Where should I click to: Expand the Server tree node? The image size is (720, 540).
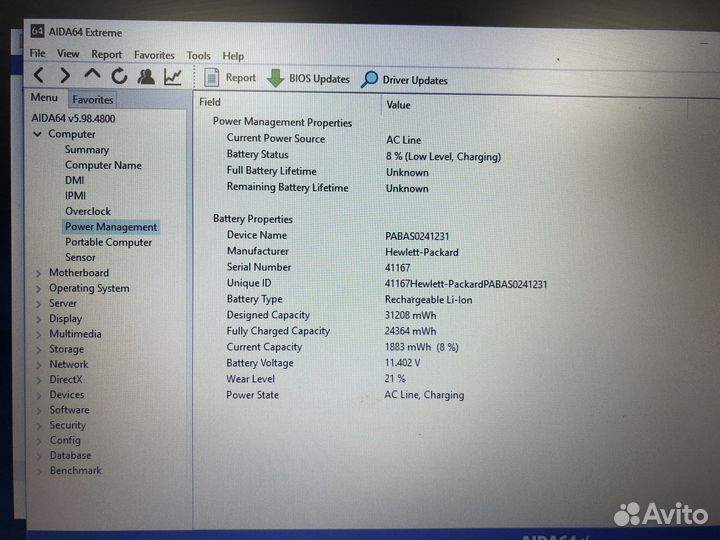(39, 304)
